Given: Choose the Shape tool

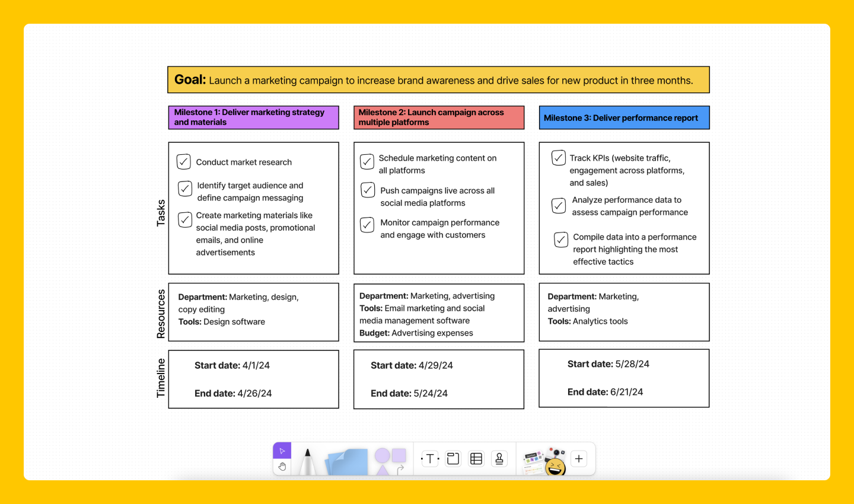Looking at the screenshot, I should point(383,455).
